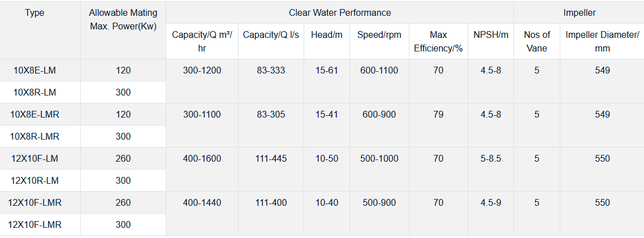
Task: Select the 111-445 capacity cell
Action: pyautogui.click(x=271, y=159)
